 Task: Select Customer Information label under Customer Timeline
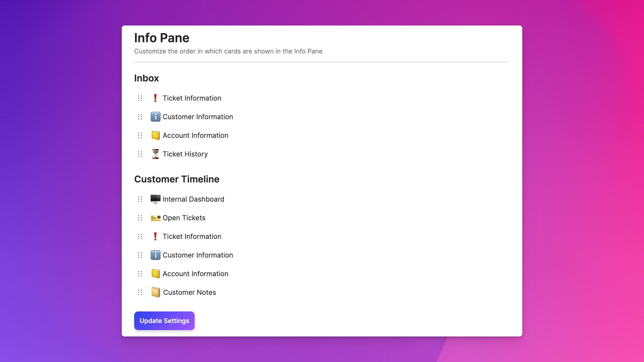(x=198, y=255)
